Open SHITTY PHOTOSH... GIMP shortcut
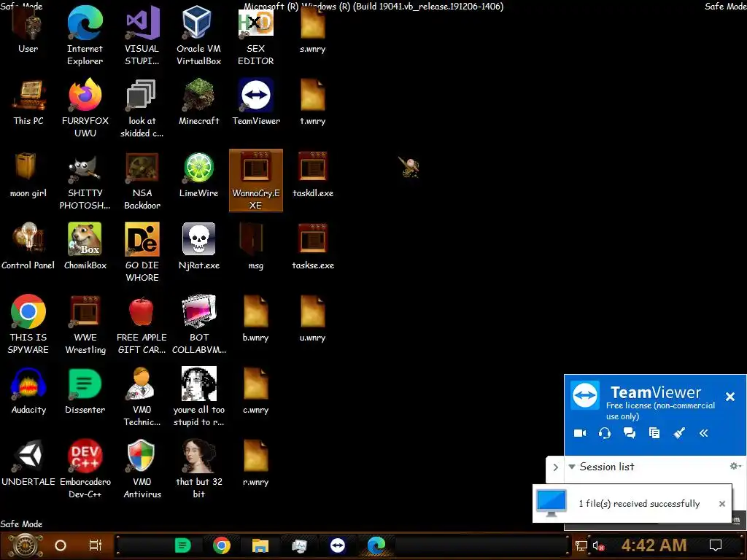The width and height of the screenshot is (747, 560). pyautogui.click(x=85, y=182)
